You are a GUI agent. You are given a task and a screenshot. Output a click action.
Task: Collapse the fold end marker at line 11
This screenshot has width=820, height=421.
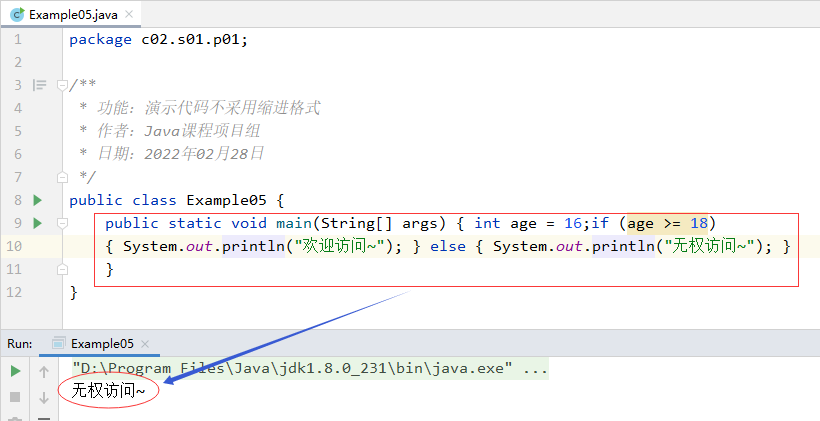click(x=62, y=269)
